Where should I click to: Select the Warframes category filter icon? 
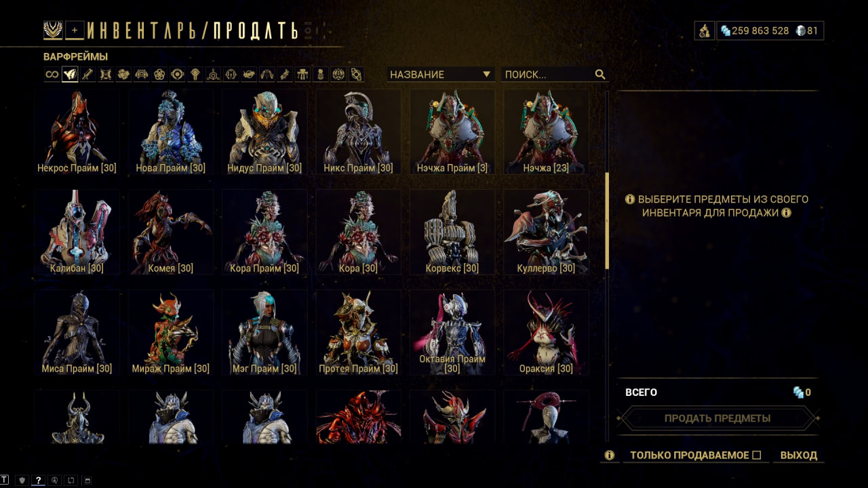pos(70,75)
